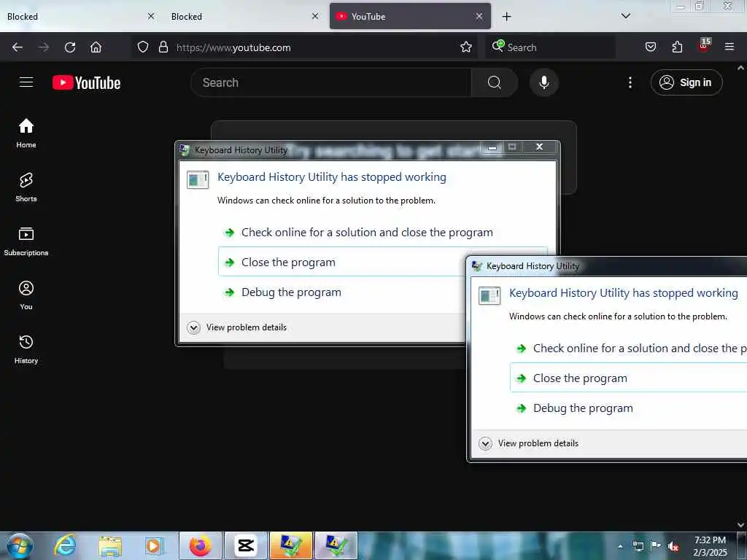Viewport: 747px width, 560px height.
Task: Open the Action Center flag icon
Action: 656,545
